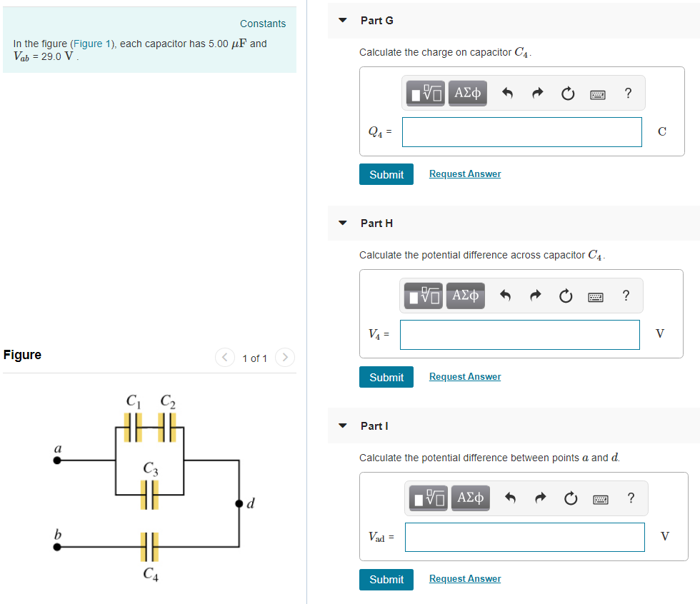Collapse the Part H section
Screen dimensions: 700x604
[x=342, y=223]
